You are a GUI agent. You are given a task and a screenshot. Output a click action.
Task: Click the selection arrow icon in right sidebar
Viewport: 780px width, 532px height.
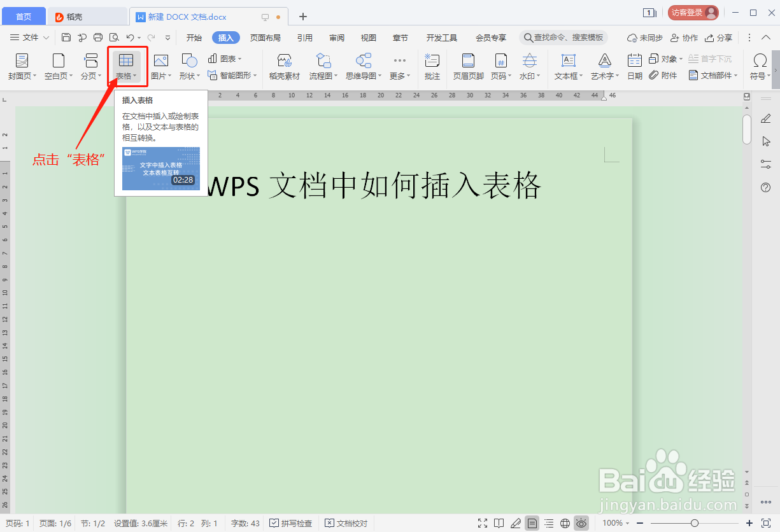click(x=766, y=141)
